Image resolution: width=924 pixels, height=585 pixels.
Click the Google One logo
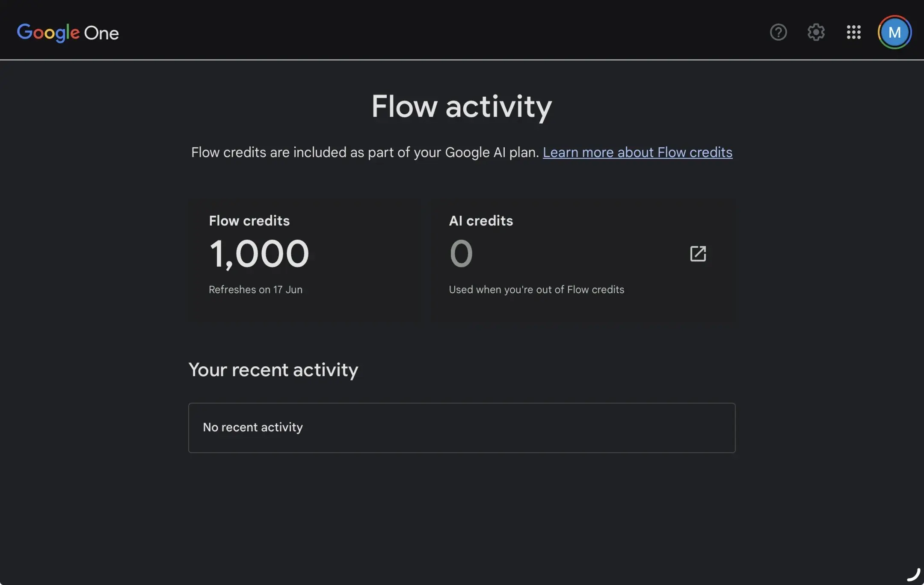(x=68, y=33)
